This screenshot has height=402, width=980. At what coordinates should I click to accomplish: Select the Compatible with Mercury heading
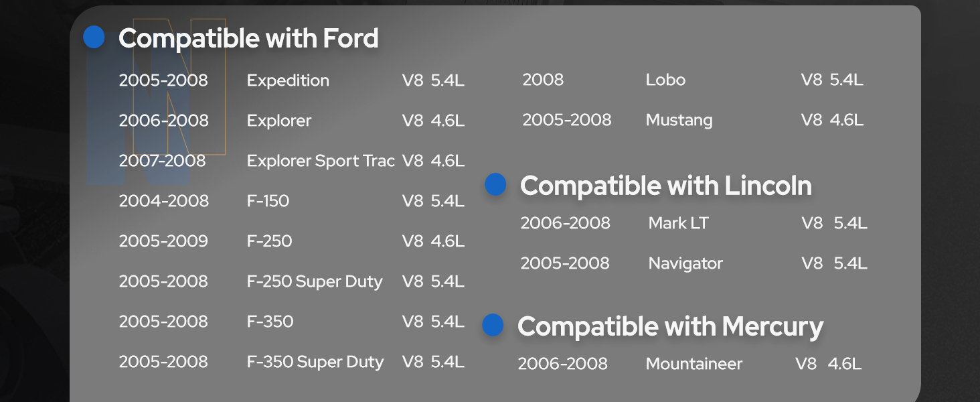click(670, 326)
